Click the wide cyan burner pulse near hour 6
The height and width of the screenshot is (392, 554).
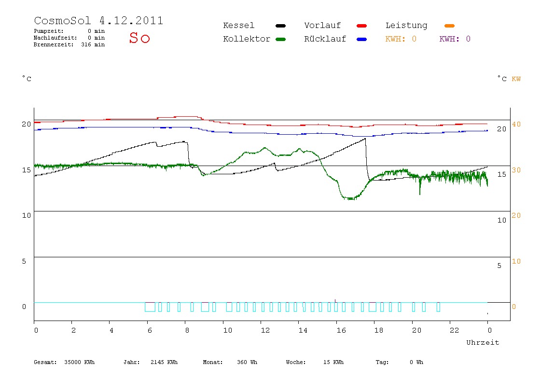coord(150,307)
